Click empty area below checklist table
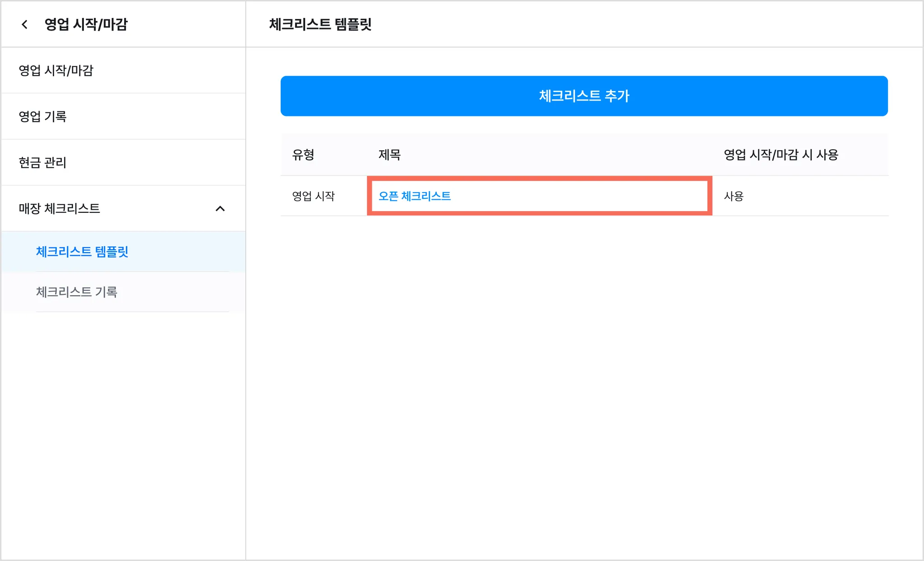Image resolution: width=924 pixels, height=561 pixels. pos(584,361)
